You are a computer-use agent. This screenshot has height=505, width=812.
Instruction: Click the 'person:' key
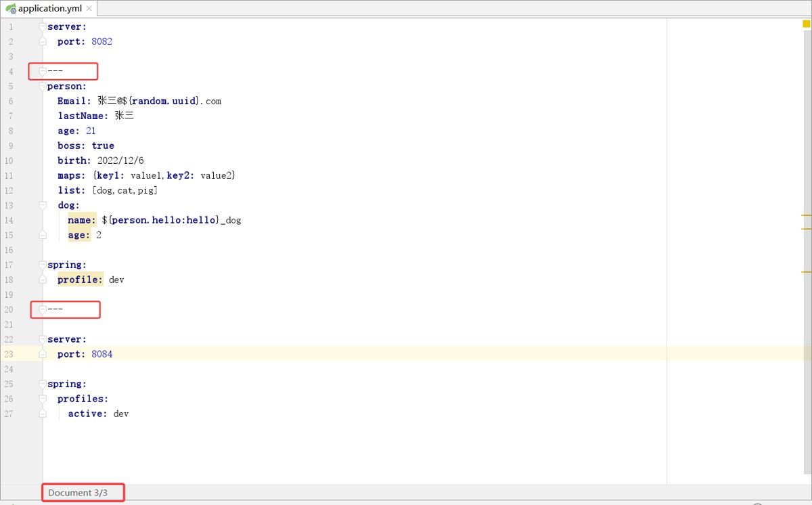pos(67,86)
